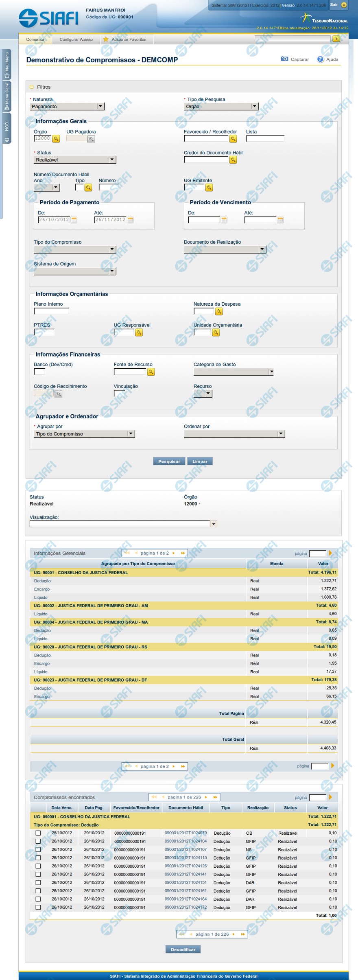Tick the checkbox for document 090001/2012T1024172
358x980 pixels.
coord(38,907)
